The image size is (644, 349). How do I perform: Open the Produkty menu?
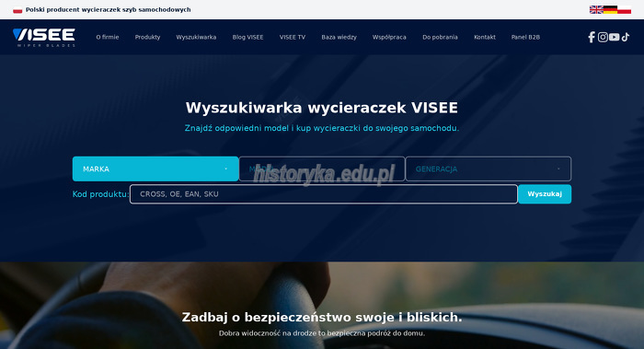point(147,37)
